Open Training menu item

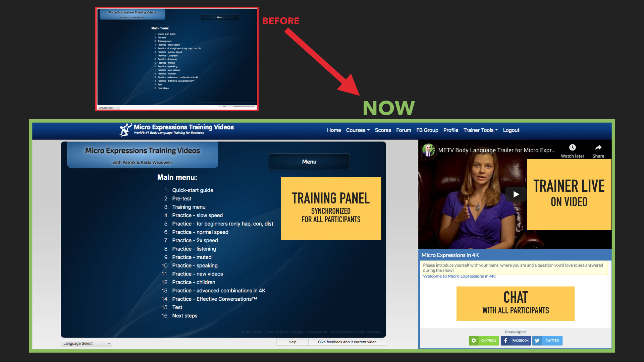click(x=189, y=207)
